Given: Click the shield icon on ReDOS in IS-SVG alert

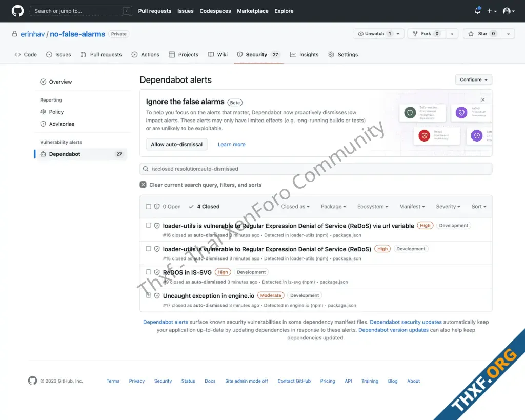Looking at the screenshot, I should point(157,272).
